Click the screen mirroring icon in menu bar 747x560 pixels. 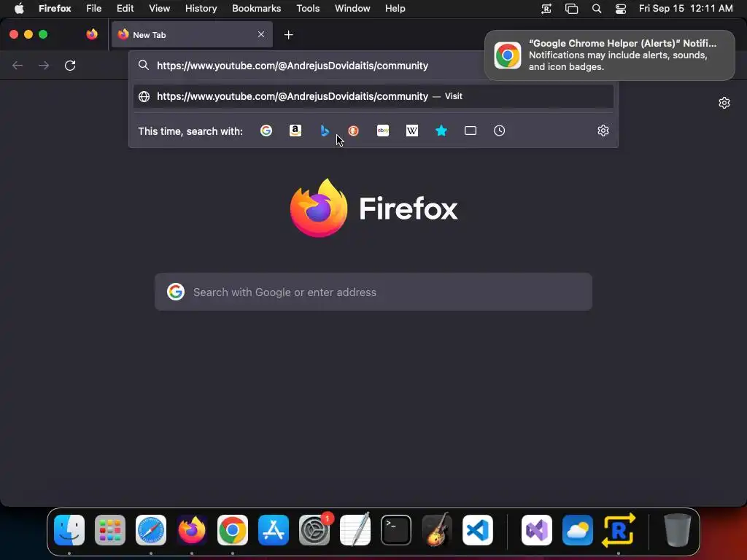coord(571,9)
